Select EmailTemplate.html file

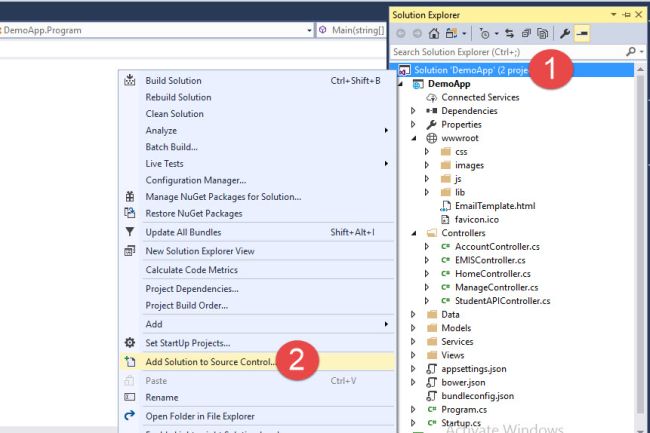point(495,206)
